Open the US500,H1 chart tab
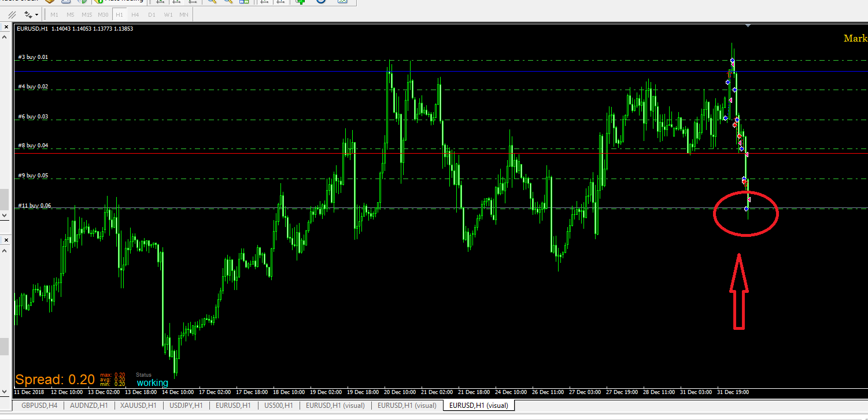This screenshot has width=868, height=420. tap(279, 406)
